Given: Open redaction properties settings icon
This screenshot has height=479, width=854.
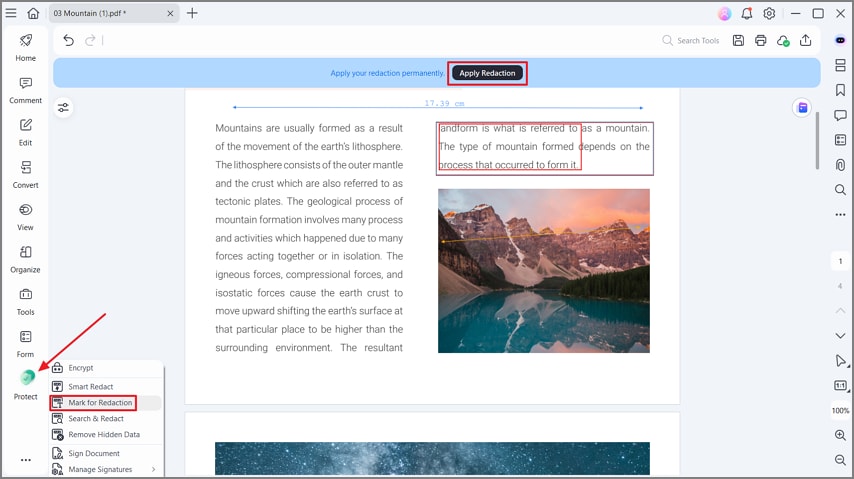Looking at the screenshot, I should [x=63, y=107].
